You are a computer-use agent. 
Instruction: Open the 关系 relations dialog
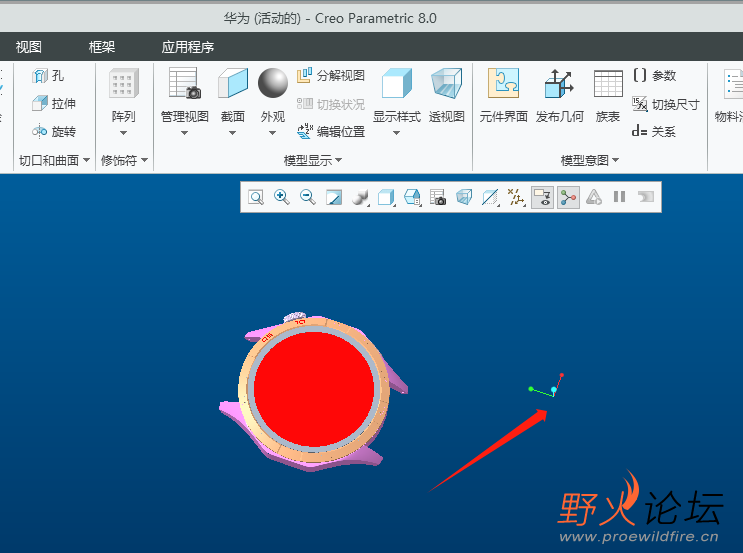coord(654,131)
